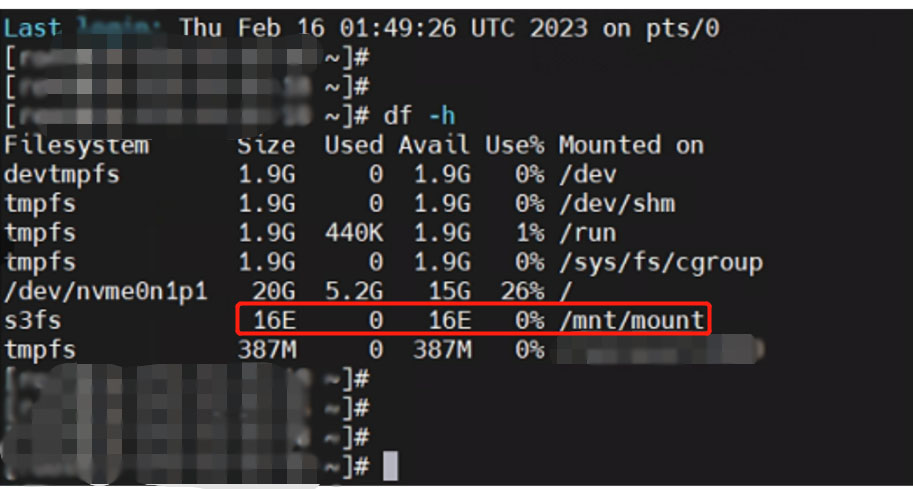Click the 'Used' column header
The image size is (913, 489).
(x=354, y=145)
